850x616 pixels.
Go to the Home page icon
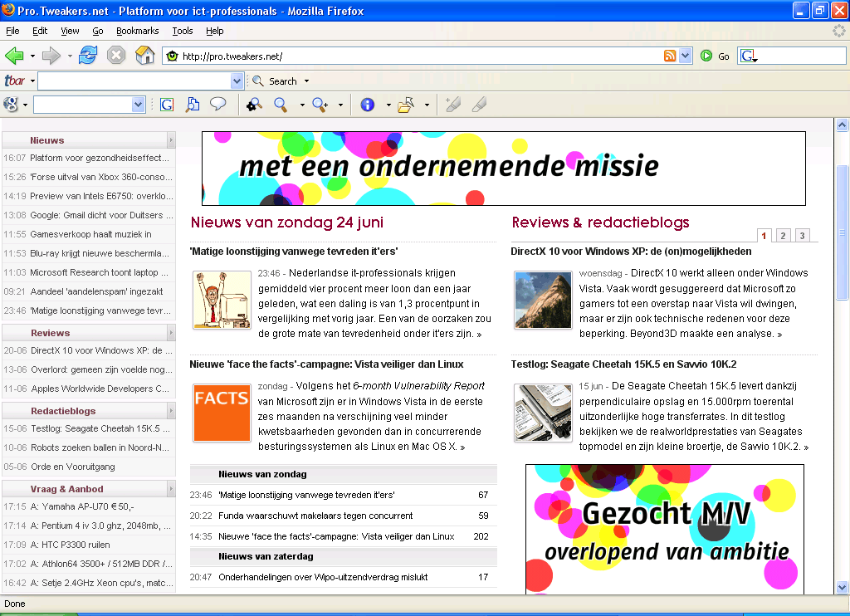pos(144,56)
